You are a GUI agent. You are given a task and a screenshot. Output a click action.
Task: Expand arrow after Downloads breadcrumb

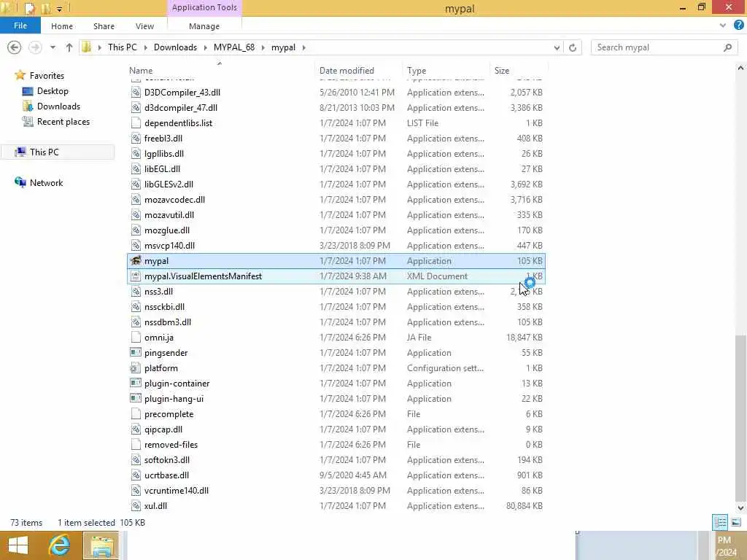coord(205,47)
